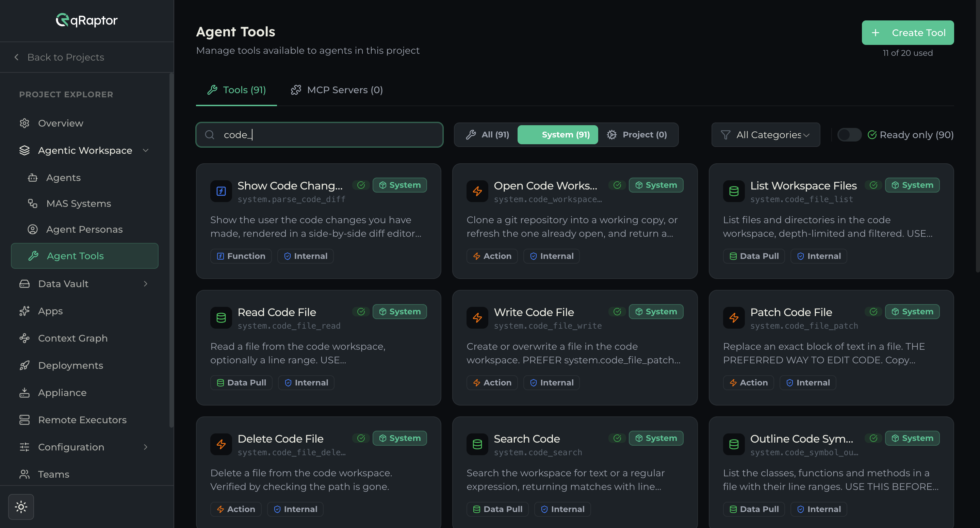Click '11 of 20 used' text

point(908,53)
